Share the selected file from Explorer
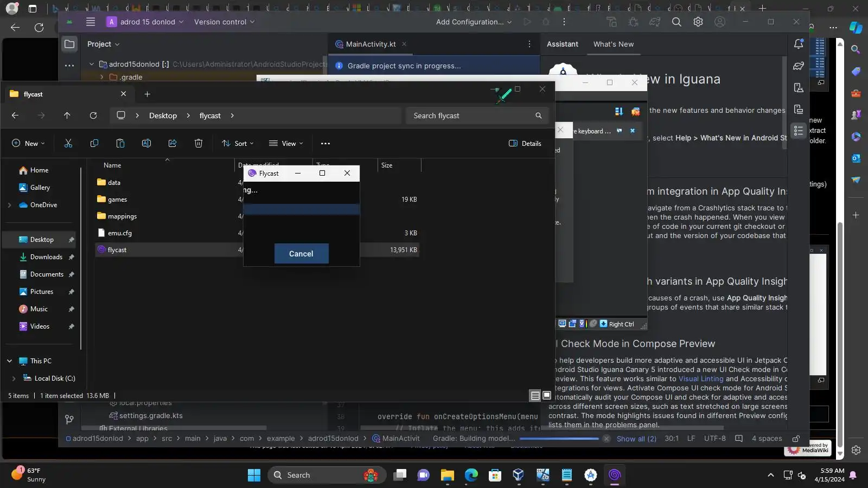 pos(173,143)
